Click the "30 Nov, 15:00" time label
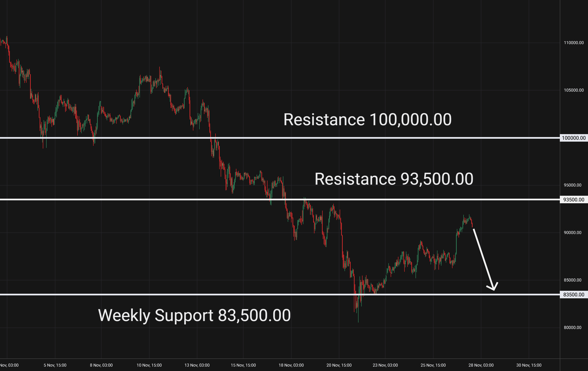This screenshot has height=371, width=588. [x=529, y=365]
